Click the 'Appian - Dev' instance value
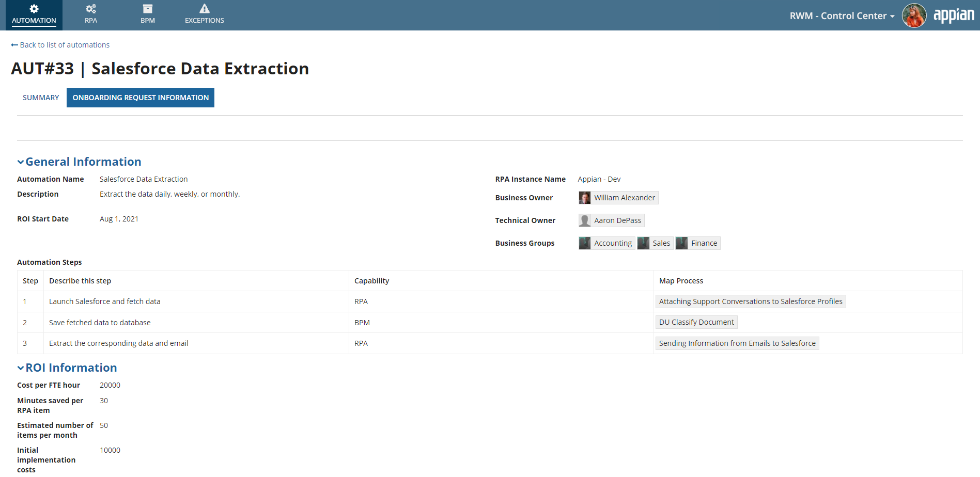The height and width of the screenshot is (477, 980). pyautogui.click(x=599, y=179)
